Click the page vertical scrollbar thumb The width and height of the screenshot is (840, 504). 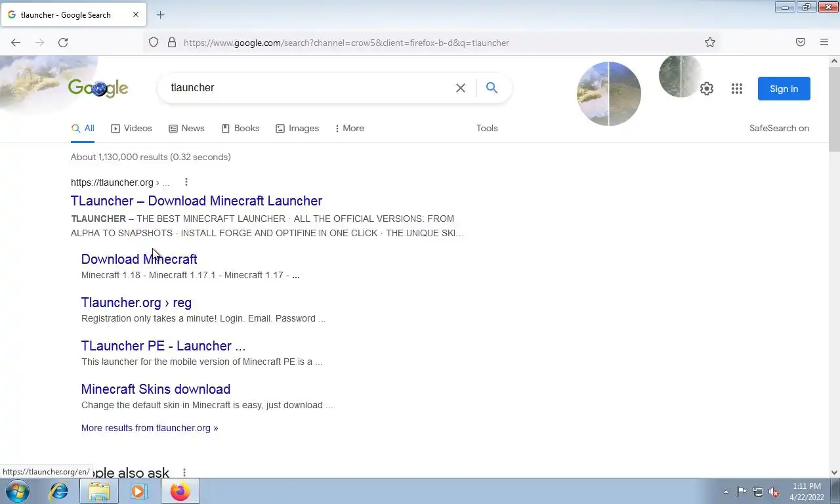[x=834, y=109]
